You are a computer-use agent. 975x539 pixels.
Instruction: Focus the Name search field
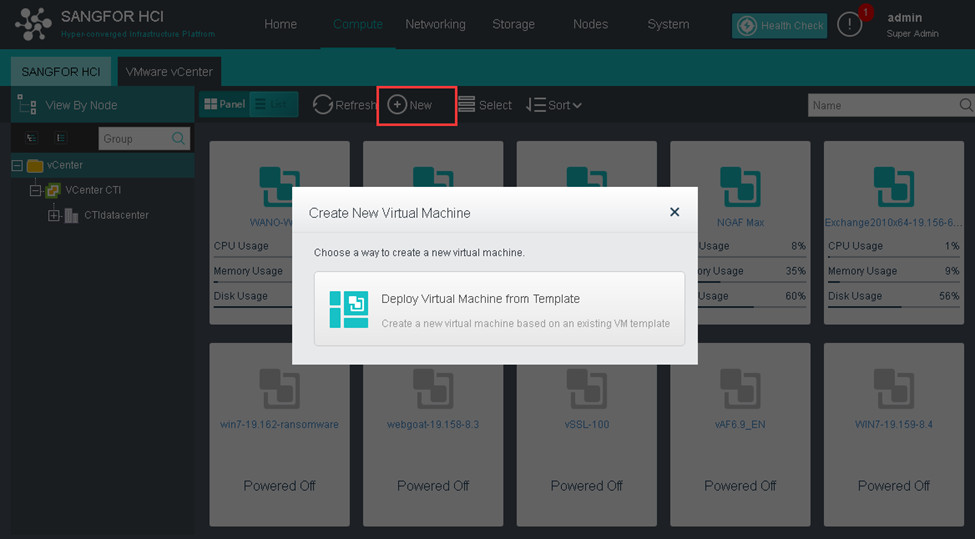(x=882, y=105)
